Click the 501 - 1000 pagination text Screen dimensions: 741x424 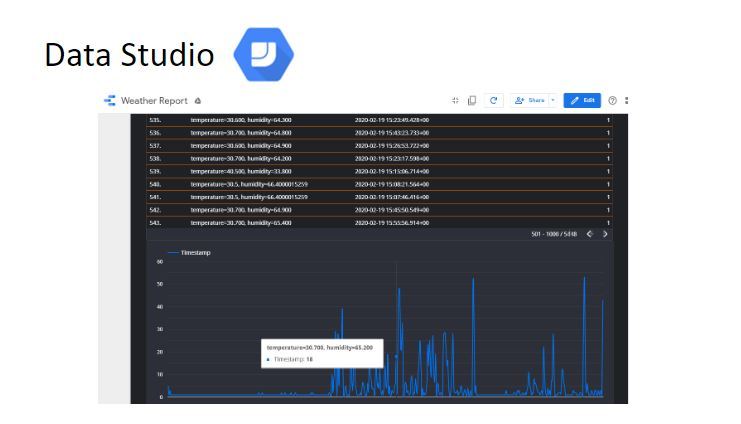click(x=554, y=234)
